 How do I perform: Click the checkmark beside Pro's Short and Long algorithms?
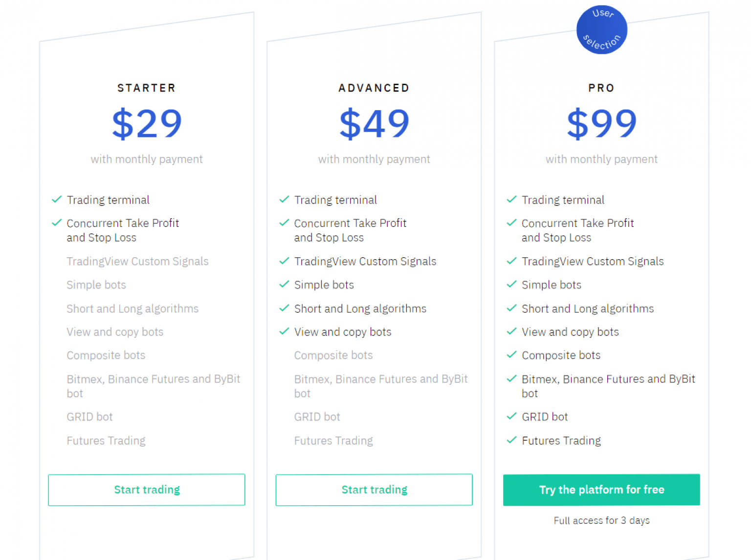(511, 308)
